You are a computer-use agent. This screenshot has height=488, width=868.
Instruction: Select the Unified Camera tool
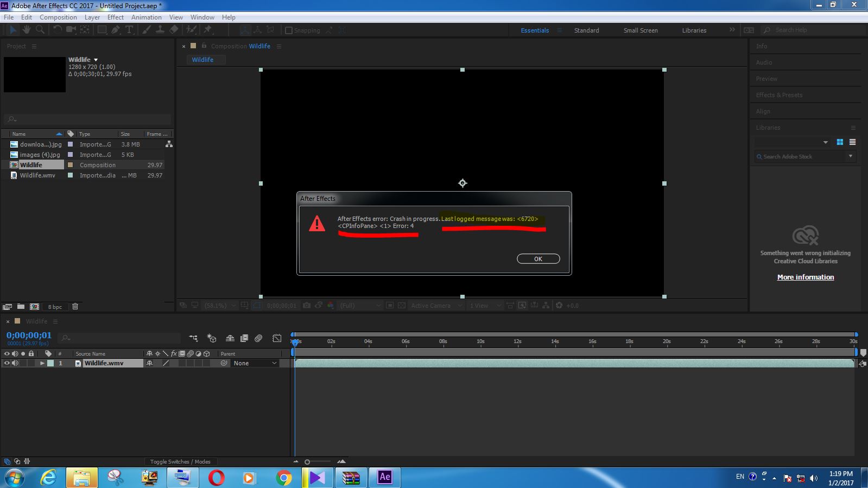tap(71, 30)
